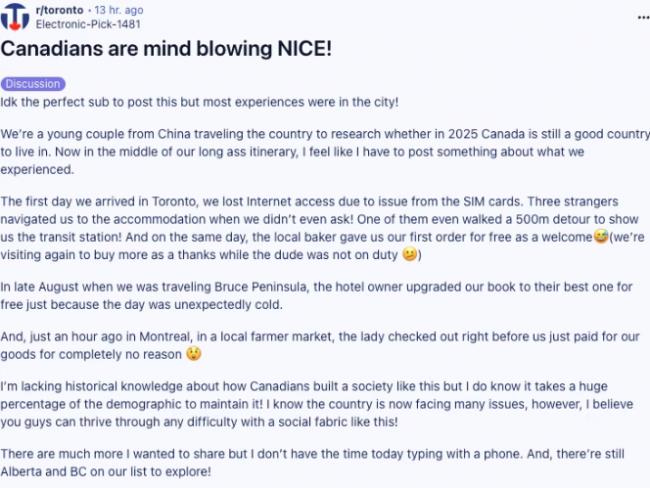Click the word 'Montreal' in the post
This screenshot has height=488, width=650.
(165, 336)
